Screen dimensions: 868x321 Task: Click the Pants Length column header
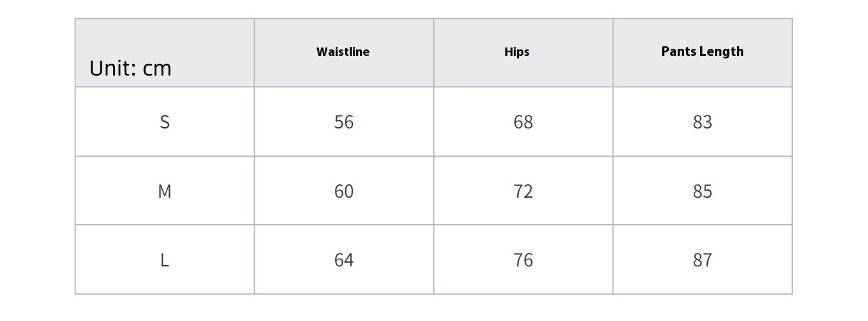[x=702, y=51]
